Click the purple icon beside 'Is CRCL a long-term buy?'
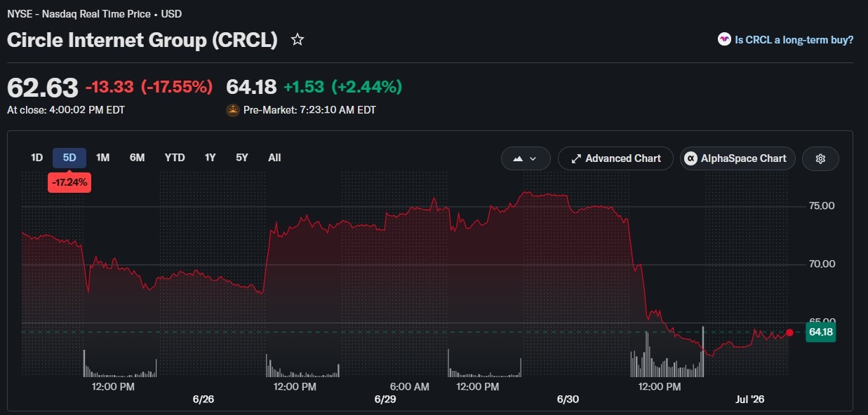This screenshot has width=868, height=415. [724, 40]
